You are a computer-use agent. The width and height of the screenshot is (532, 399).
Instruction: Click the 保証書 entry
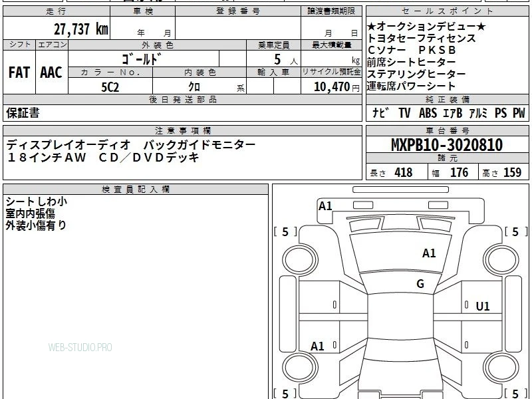tap(23, 112)
